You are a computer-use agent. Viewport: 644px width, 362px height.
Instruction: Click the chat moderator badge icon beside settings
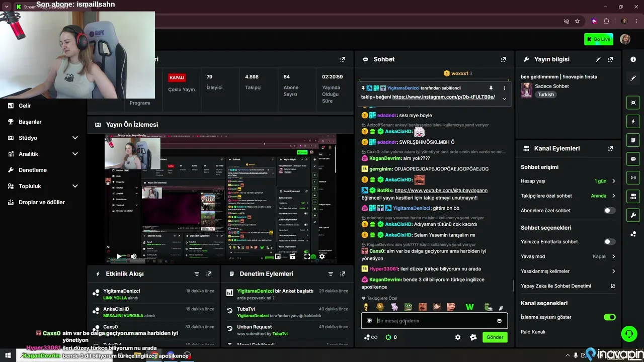point(473,337)
